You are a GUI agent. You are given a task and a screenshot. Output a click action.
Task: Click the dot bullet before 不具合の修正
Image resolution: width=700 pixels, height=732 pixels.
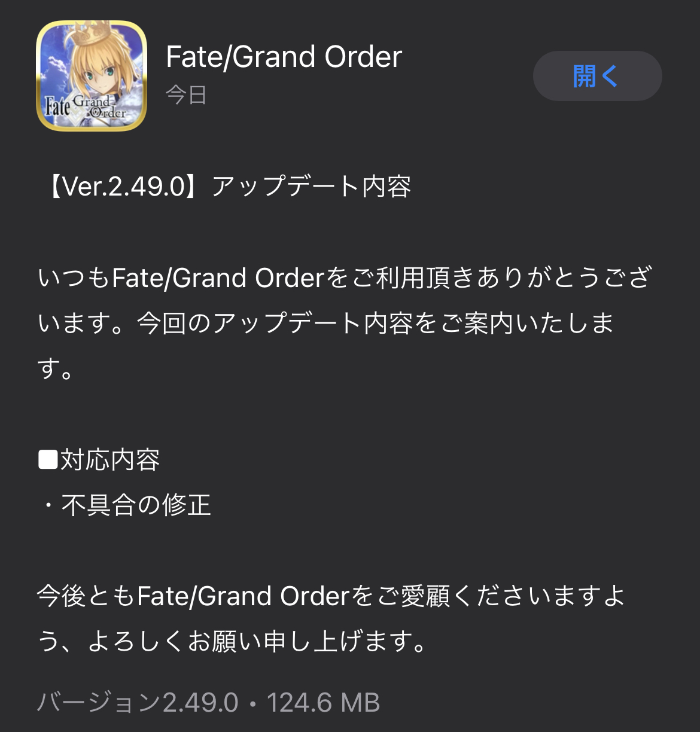[48, 506]
